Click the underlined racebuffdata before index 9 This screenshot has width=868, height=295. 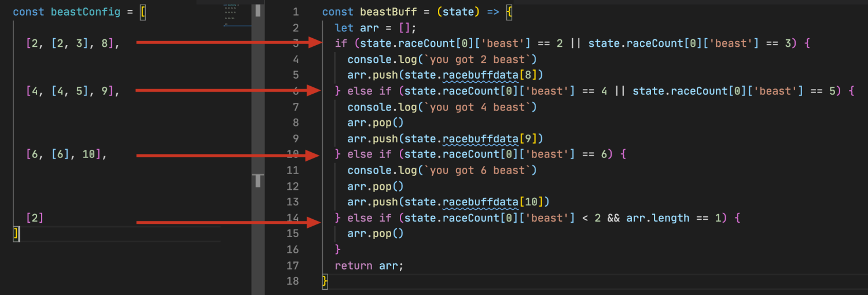480,139
